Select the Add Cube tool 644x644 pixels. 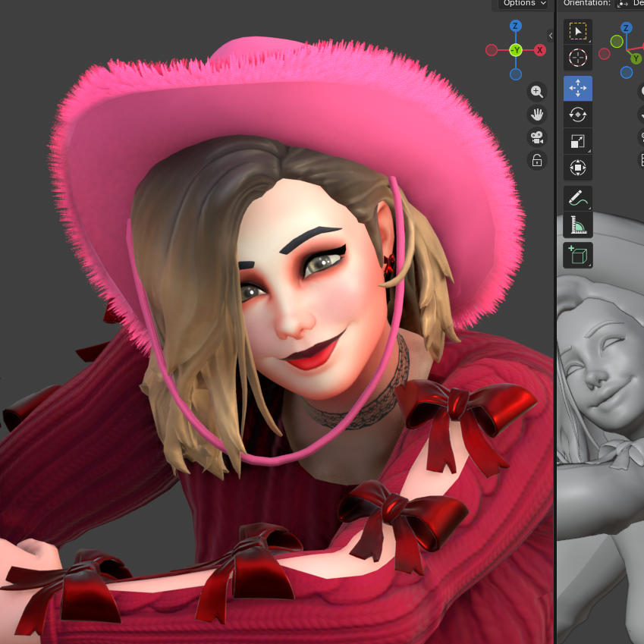point(577,255)
